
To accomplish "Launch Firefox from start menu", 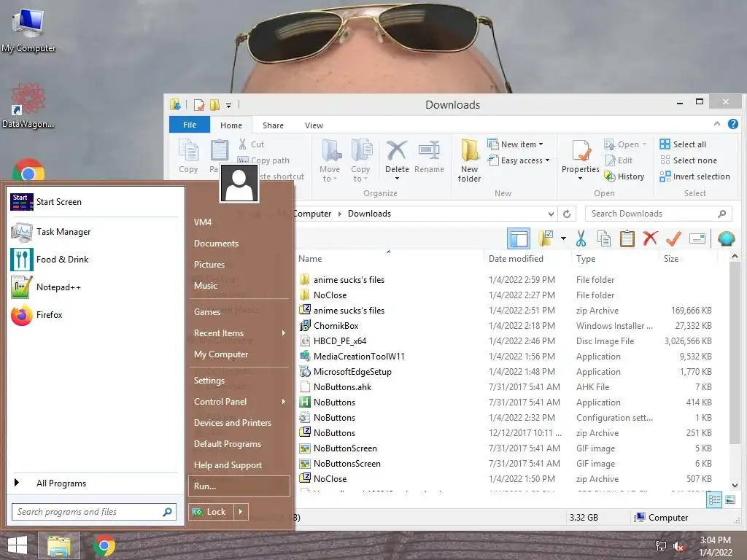I will click(94, 315).
